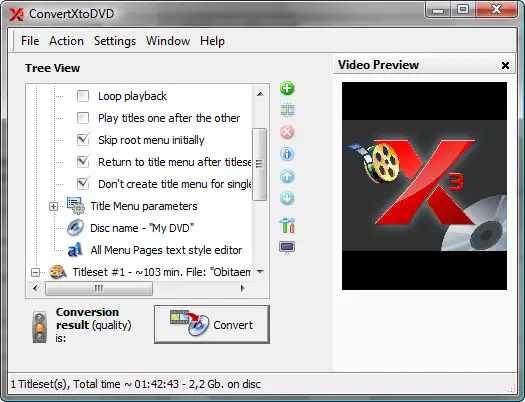Click the Video Preview image
The height and width of the screenshot is (402, 525).
424,186
